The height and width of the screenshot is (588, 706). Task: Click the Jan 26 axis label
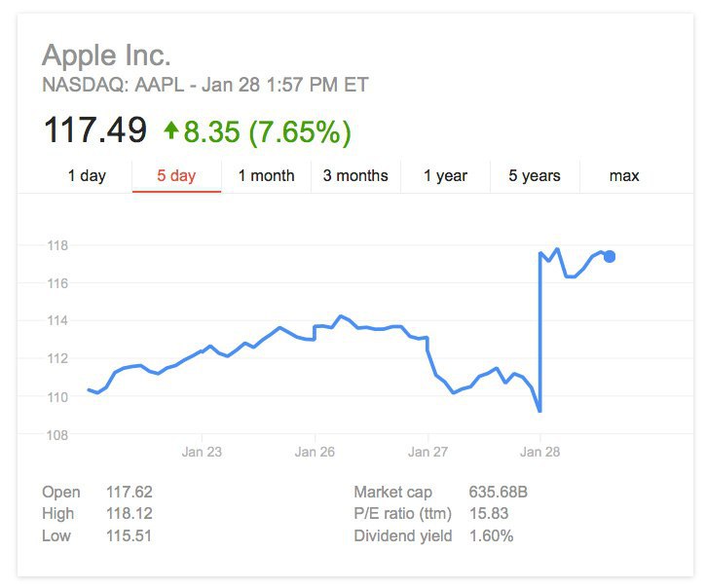tap(315, 452)
